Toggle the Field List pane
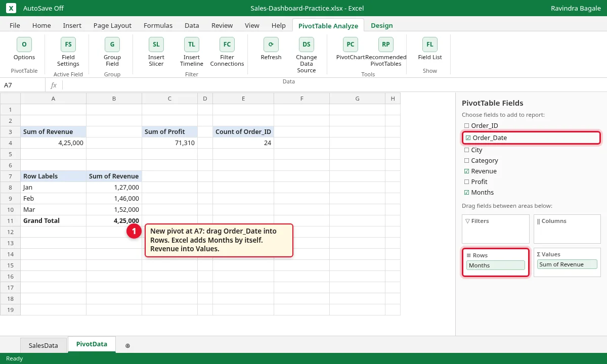 (430, 49)
